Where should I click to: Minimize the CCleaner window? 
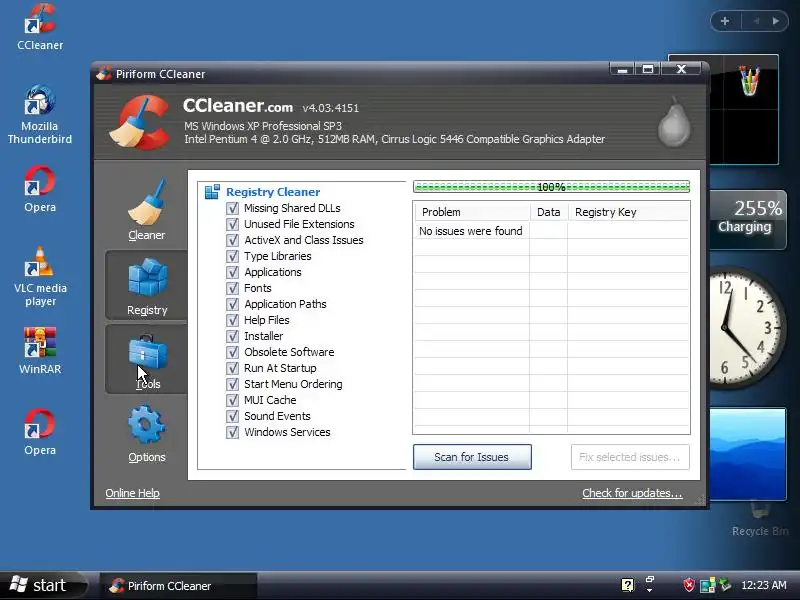[622, 69]
